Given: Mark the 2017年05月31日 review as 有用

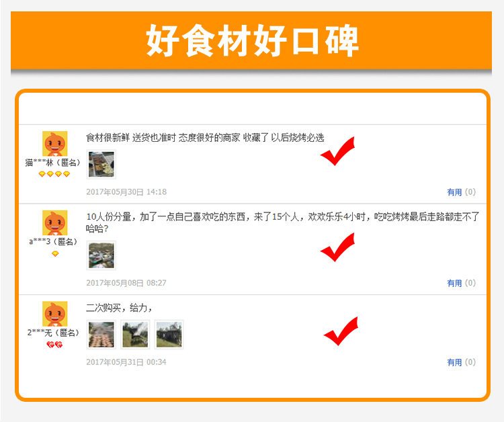Looking at the screenshot, I should click(454, 362).
